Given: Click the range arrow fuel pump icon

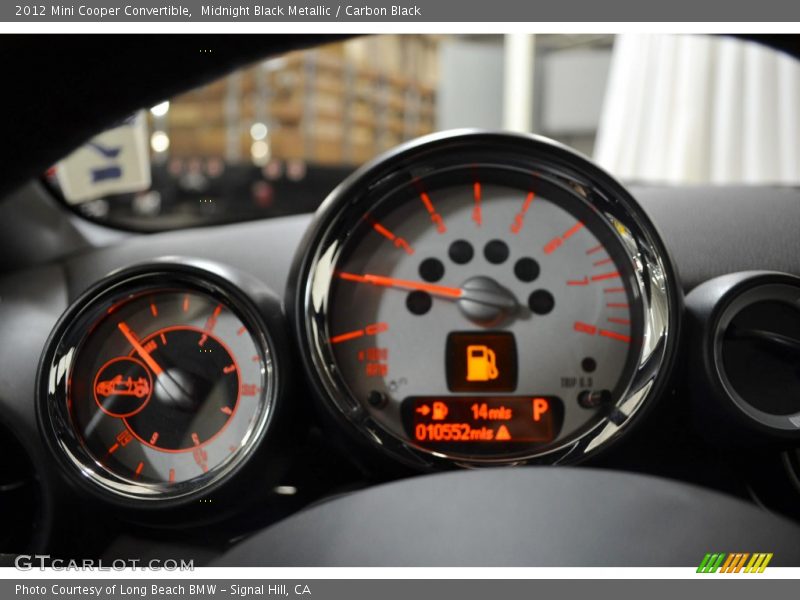Looking at the screenshot, I should coord(432,411).
